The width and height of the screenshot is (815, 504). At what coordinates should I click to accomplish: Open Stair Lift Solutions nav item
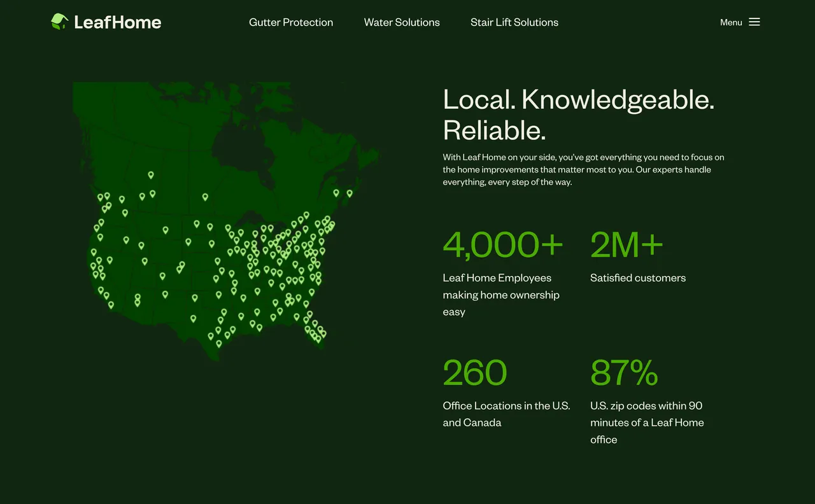point(514,22)
